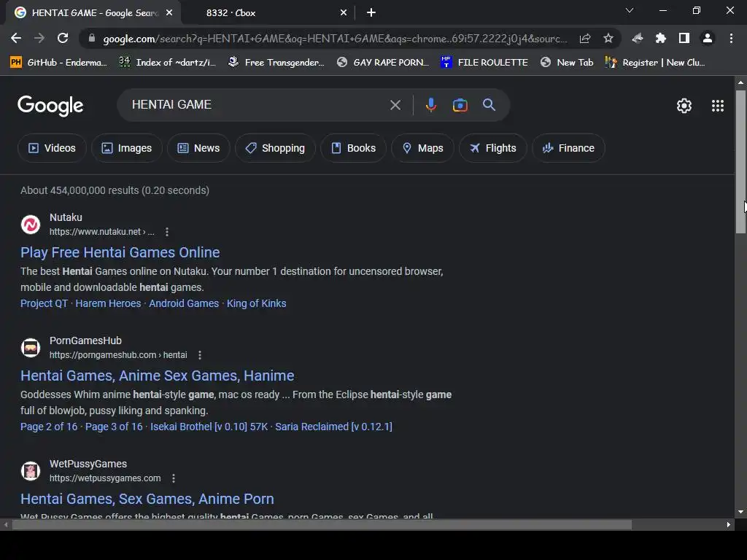Switch to the 8332 Cbox tab
Screen dimensions: 747x560
point(267,13)
